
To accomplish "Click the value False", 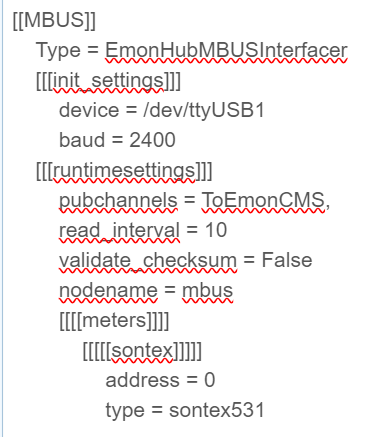I will tap(287, 260).
